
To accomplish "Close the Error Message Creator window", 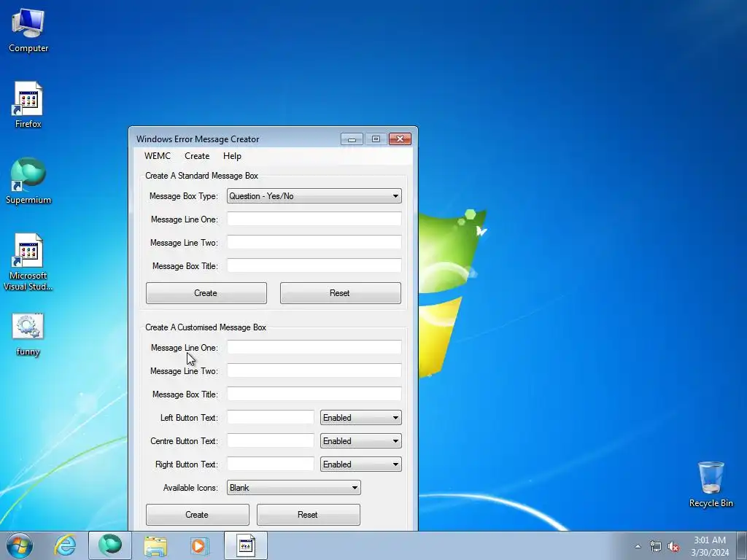I will [x=400, y=139].
